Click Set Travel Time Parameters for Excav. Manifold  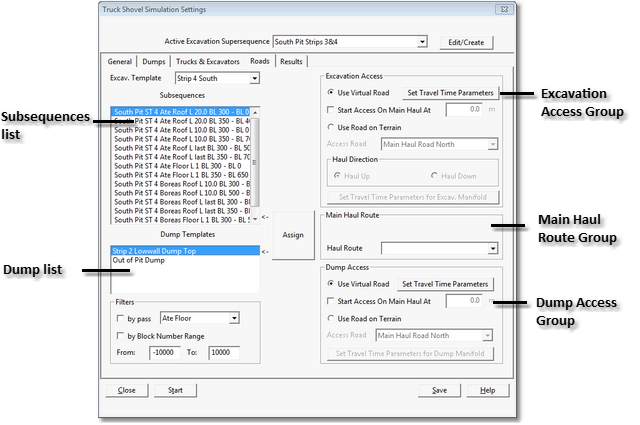(413, 197)
